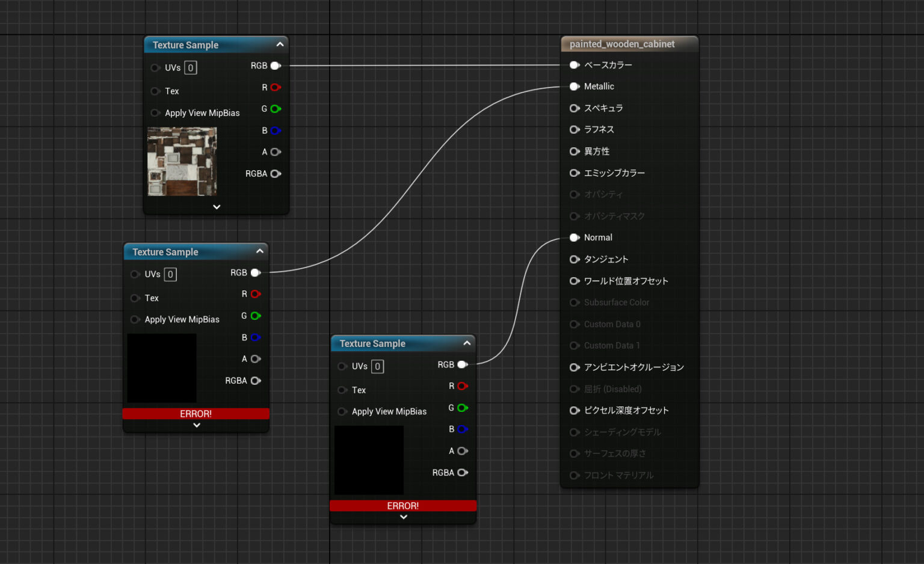Click the RGBA output pin of top Texture Sample

(276, 173)
